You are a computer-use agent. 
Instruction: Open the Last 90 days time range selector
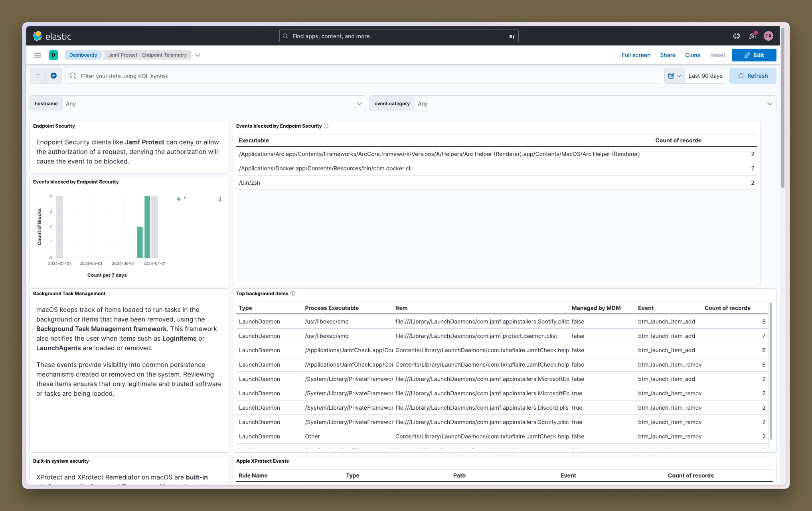point(705,76)
